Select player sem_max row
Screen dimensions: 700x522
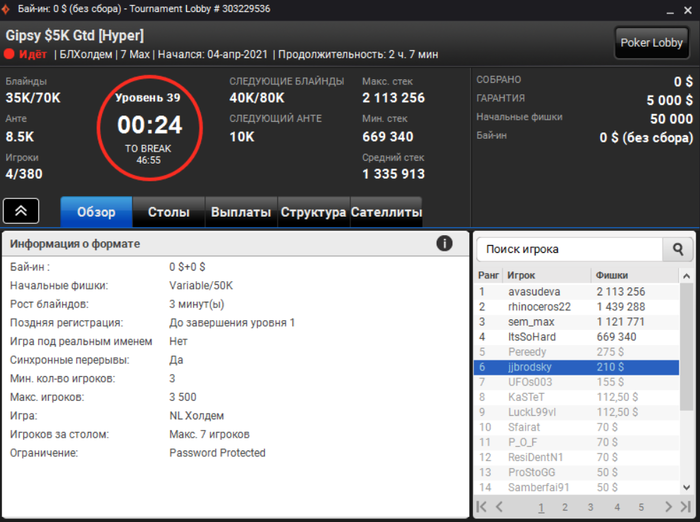click(576, 322)
